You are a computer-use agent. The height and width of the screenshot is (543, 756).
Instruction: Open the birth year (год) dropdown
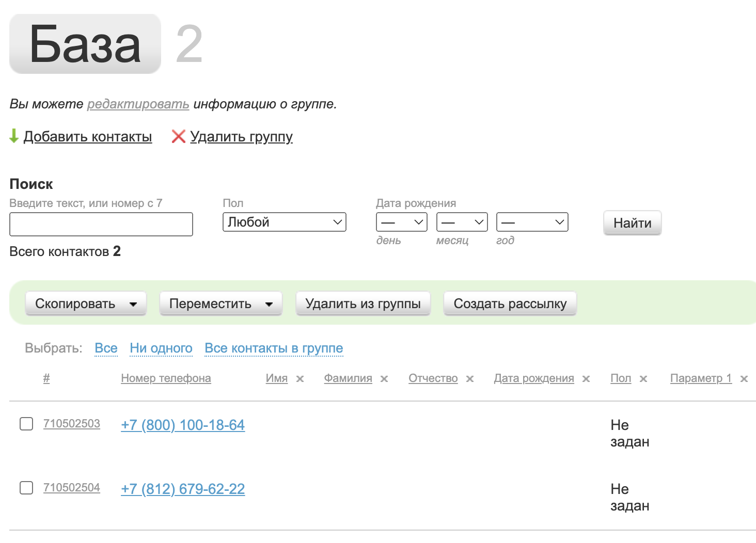[x=532, y=222]
